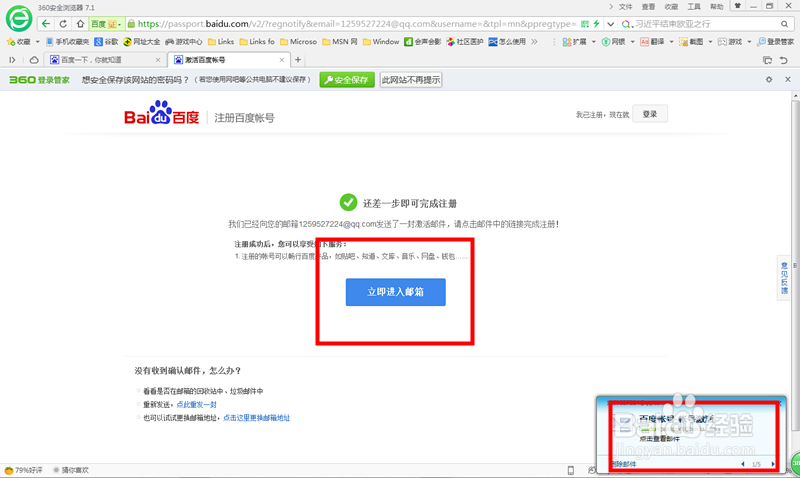Image resolution: width=800 pixels, height=478 pixels.
Task: Click the 登录管家 toolbar icon
Action: [x=776, y=42]
